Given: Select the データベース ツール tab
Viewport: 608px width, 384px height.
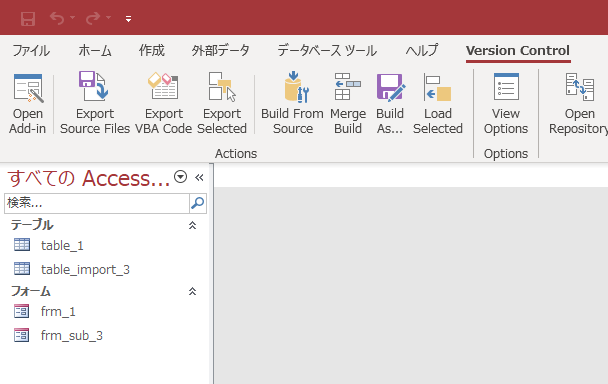Looking at the screenshot, I should tap(327, 50).
